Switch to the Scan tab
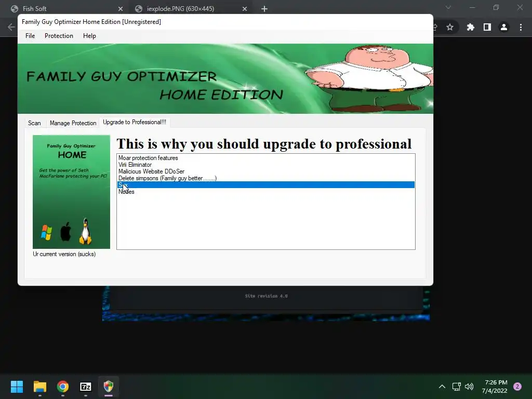Screen dimensions: 532x399 (x=34, y=123)
